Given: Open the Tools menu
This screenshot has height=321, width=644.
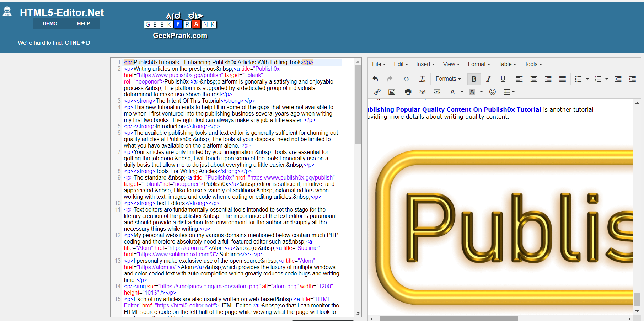Looking at the screenshot, I should (x=533, y=64).
